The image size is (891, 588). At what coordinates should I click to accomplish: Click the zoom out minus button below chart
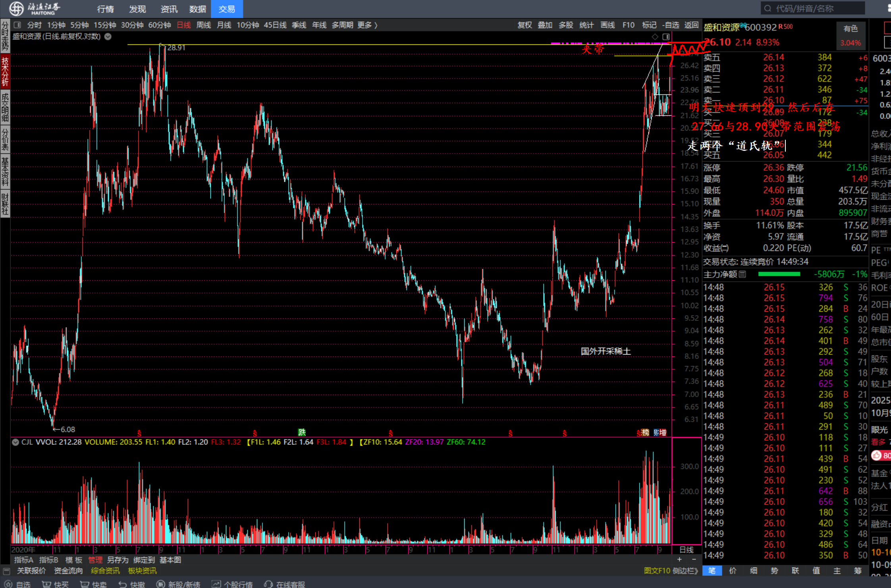coord(694,559)
